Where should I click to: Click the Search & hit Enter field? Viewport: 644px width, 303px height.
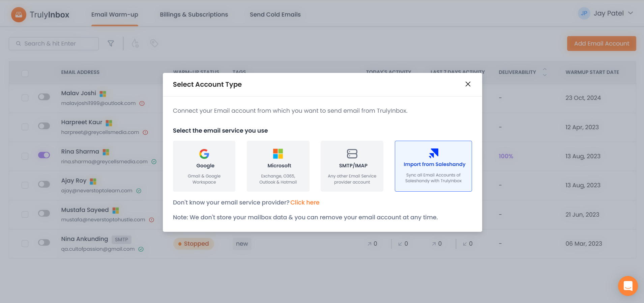pos(54,44)
